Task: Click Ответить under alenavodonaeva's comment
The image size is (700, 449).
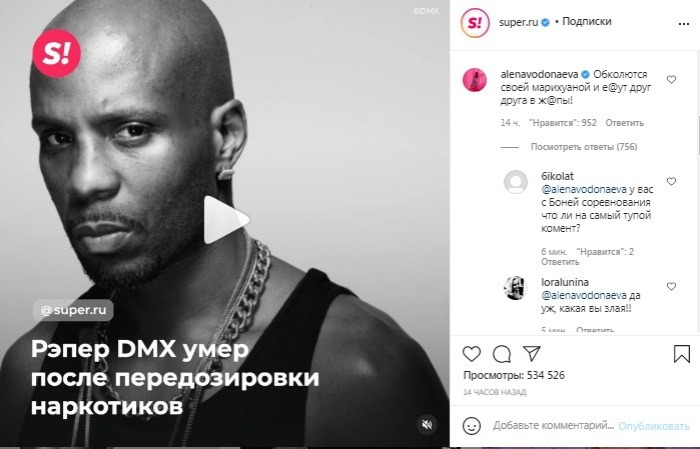Action: 624,123
